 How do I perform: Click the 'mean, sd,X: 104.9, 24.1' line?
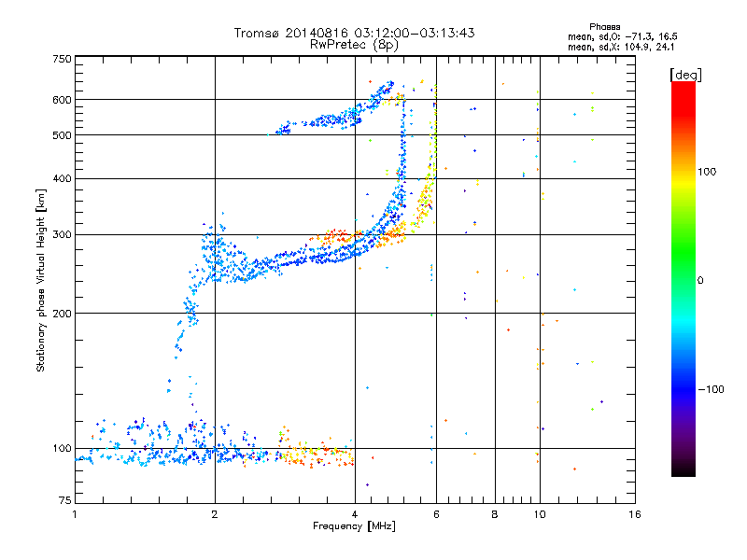point(621,47)
